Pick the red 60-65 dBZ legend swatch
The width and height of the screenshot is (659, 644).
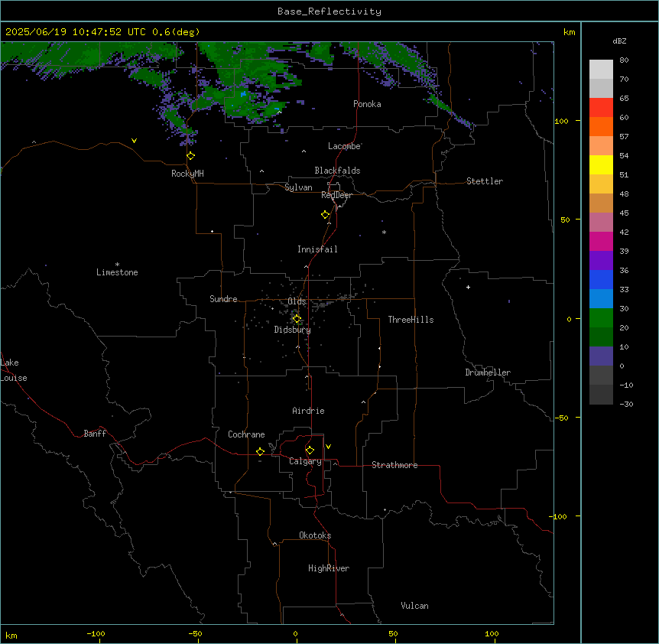[x=601, y=107]
